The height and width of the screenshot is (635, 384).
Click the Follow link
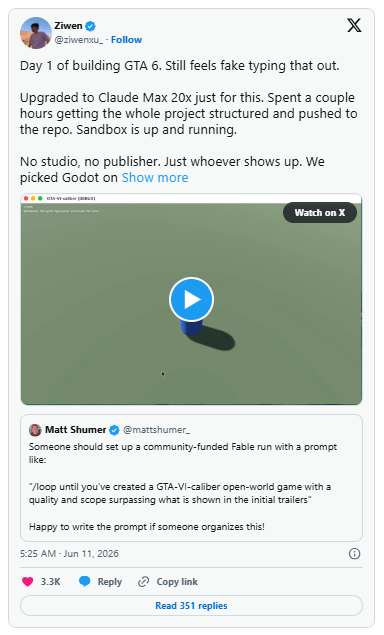(126, 40)
